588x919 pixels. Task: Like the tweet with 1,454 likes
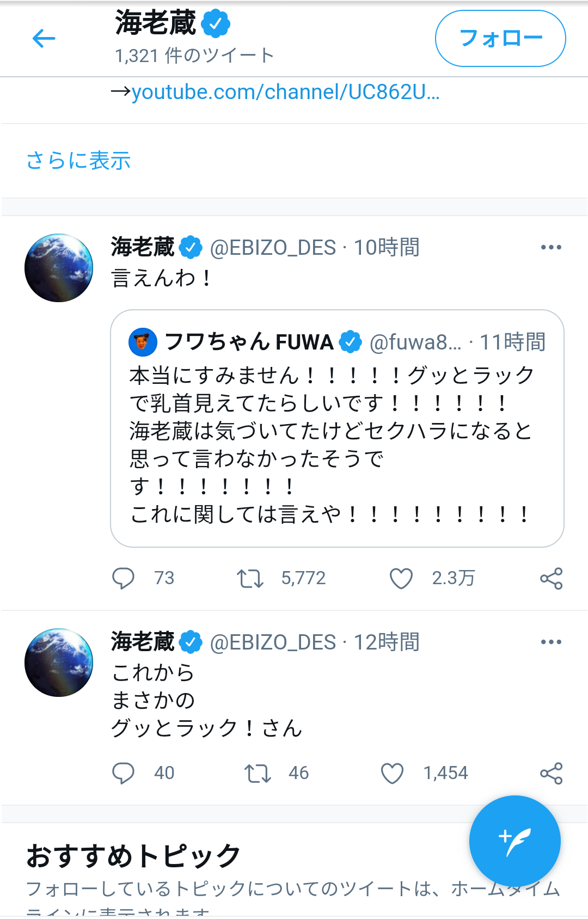coord(392,773)
